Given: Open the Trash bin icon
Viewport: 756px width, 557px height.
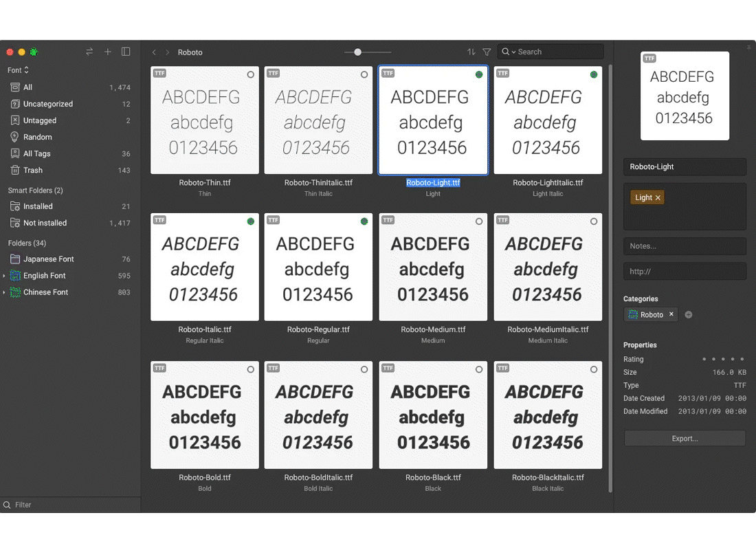Looking at the screenshot, I should click(x=15, y=170).
